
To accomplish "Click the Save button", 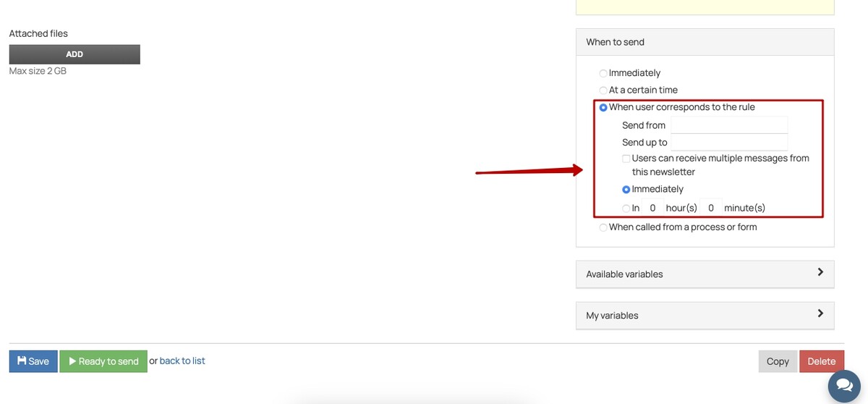I will [33, 361].
